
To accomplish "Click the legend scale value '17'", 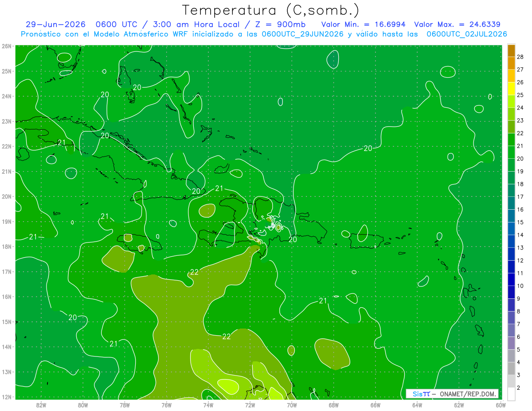I will (x=520, y=196).
